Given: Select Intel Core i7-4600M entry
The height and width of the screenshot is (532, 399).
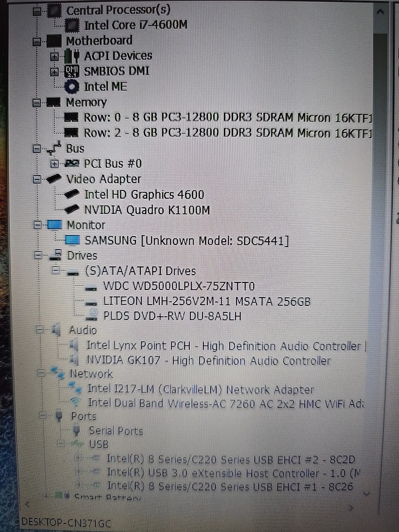Looking at the screenshot, I should [x=136, y=25].
